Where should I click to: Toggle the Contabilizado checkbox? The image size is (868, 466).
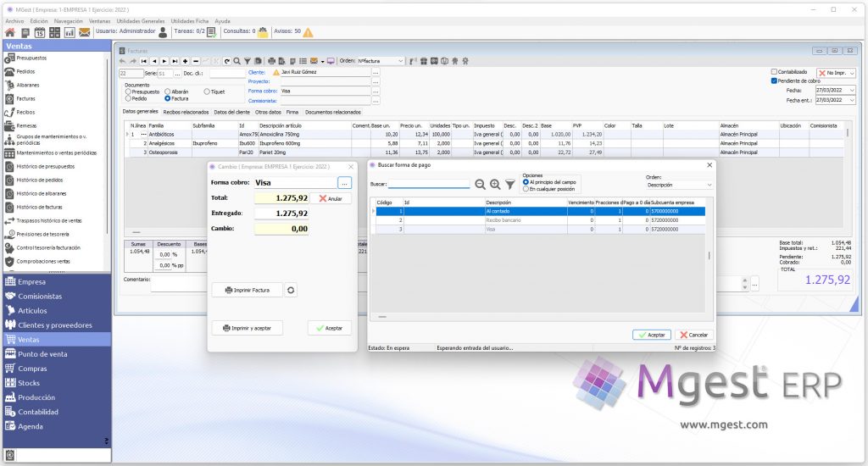click(x=774, y=72)
